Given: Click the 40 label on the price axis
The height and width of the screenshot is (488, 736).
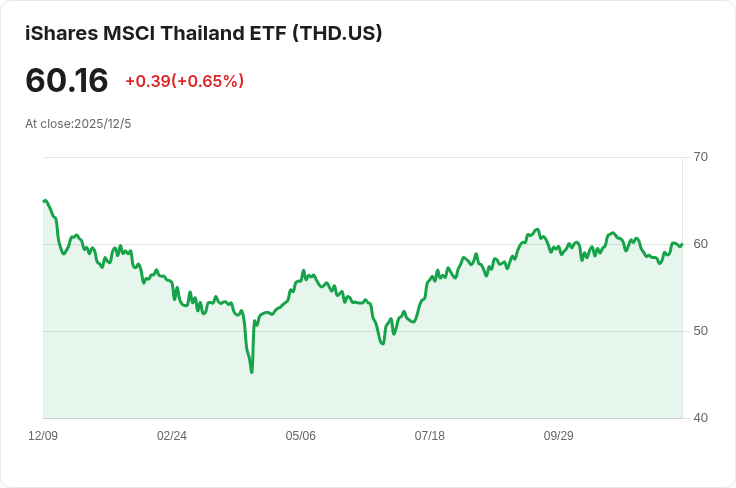Looking at the screenshot, I should pyautogui.click(x=701, y=418).
